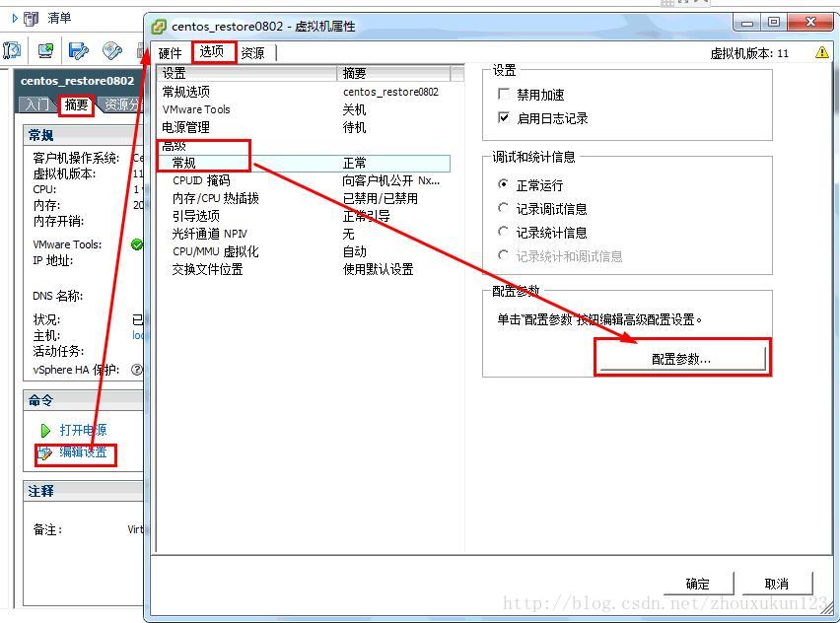This screenshot has height=623, width=840.
Task: Select the 光纤通道 NPIV row
Action: [x=304, y=234]
